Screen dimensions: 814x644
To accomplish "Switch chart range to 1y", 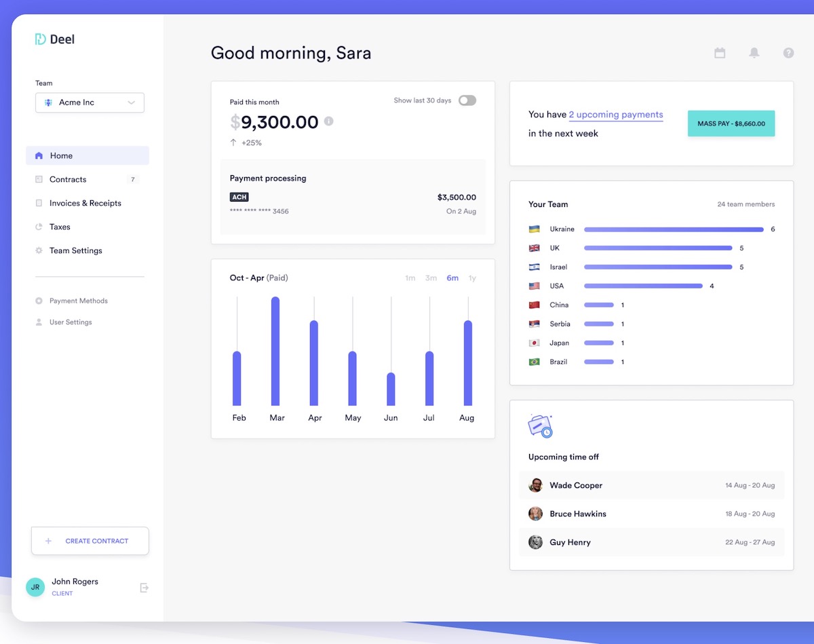I will 471,278.
